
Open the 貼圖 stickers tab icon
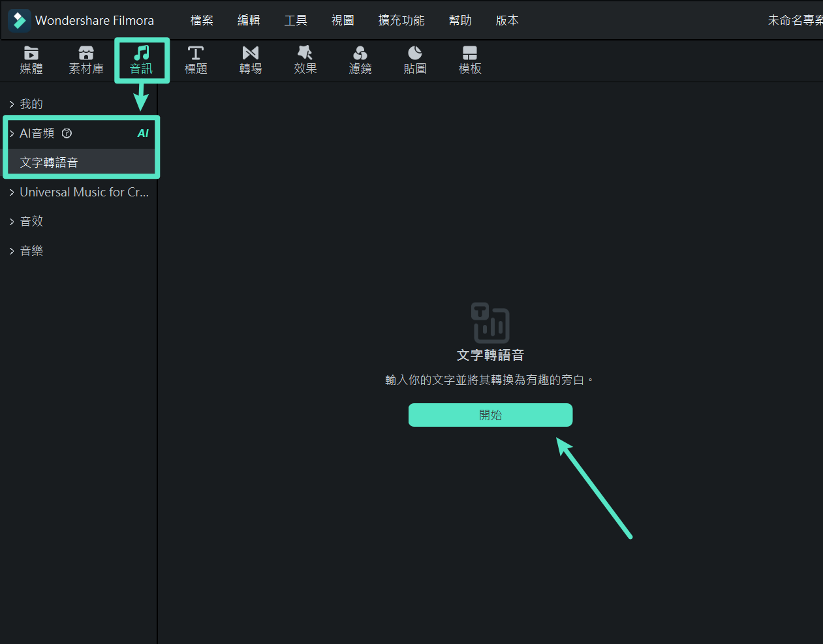click(x=415, y=53)
